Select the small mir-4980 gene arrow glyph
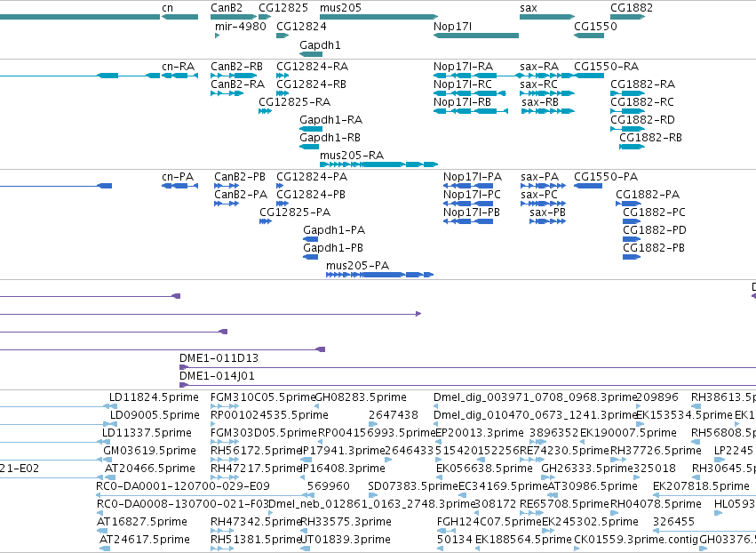Viewport: 756px width, 553px height. [x=217, y=36]
